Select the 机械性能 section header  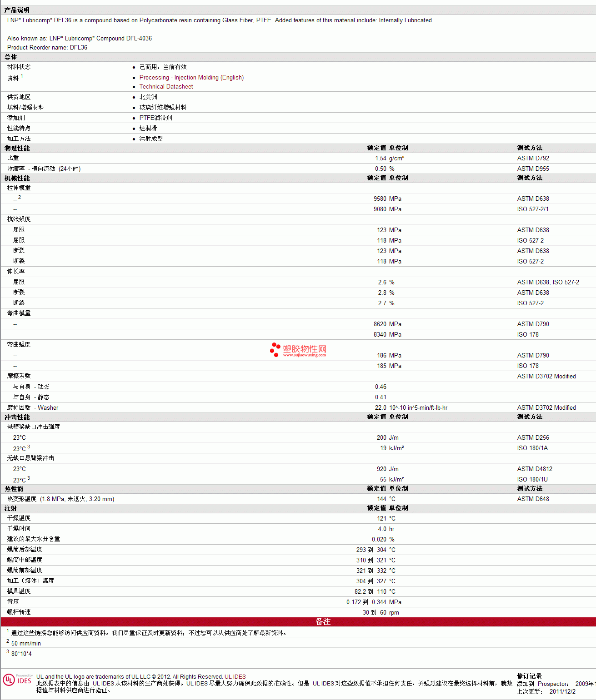point(17,179)
